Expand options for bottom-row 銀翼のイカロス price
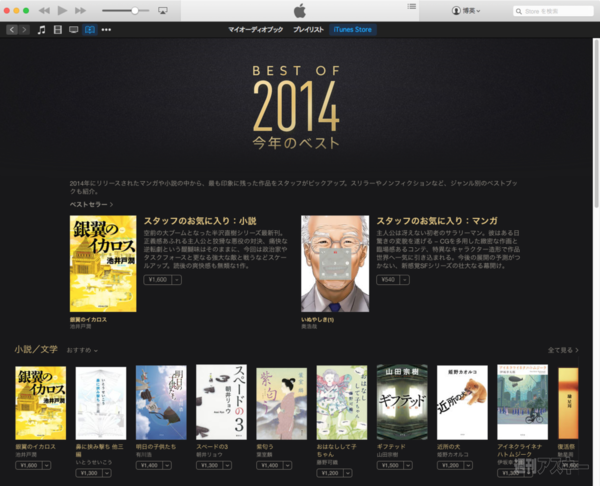 tap(47, 465)
